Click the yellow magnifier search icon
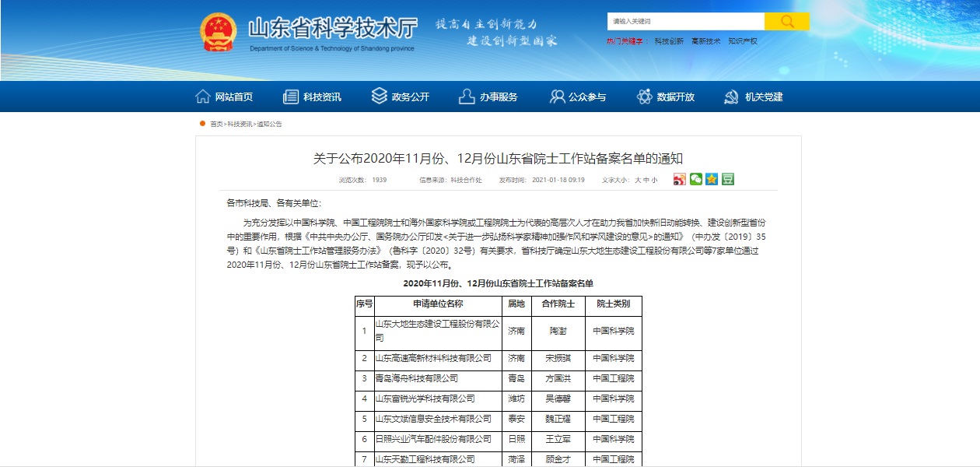Image resolution: width=980 pixels, height=467 pixels. tap(786, 21)
